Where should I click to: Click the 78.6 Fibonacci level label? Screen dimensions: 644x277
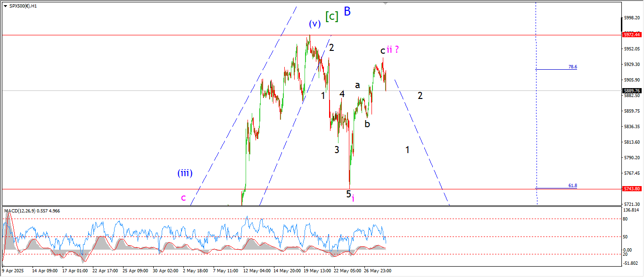[x=572, y=67]
